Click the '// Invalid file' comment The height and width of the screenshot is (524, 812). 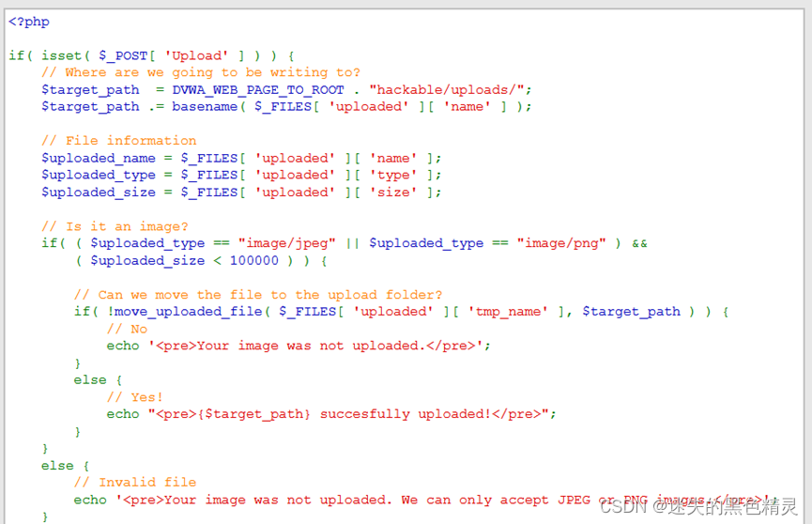[x=135, y=483]
